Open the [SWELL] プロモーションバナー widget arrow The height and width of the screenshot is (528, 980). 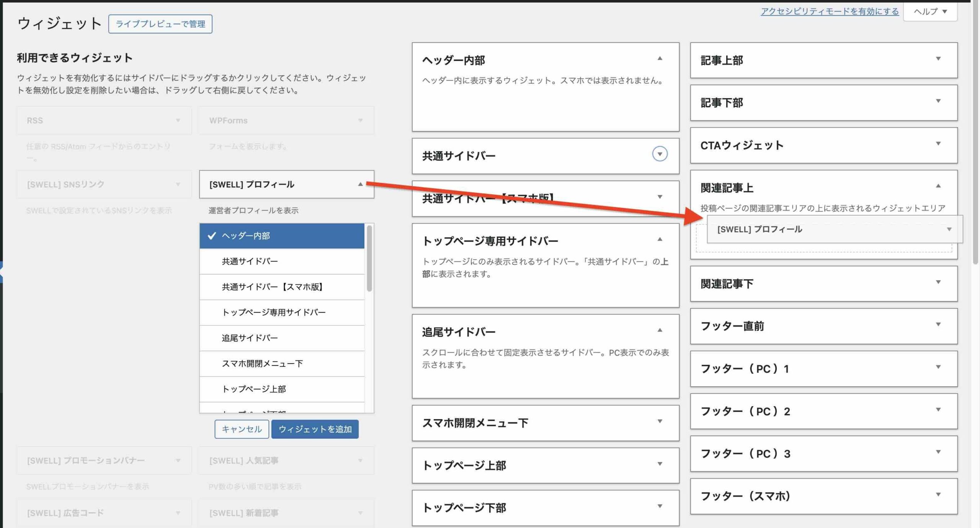pyautogui.click(x=178, y=460)
